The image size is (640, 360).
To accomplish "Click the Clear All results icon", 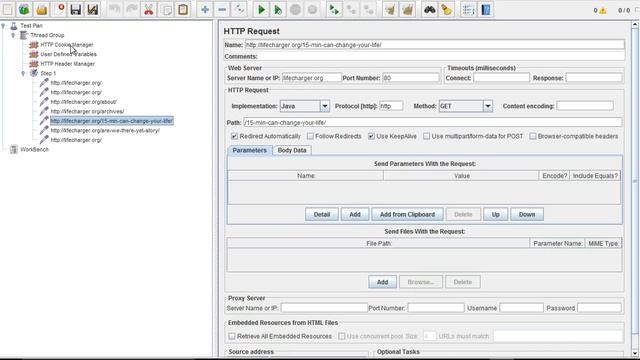I will pyautogui.click(x=407, y=9).
